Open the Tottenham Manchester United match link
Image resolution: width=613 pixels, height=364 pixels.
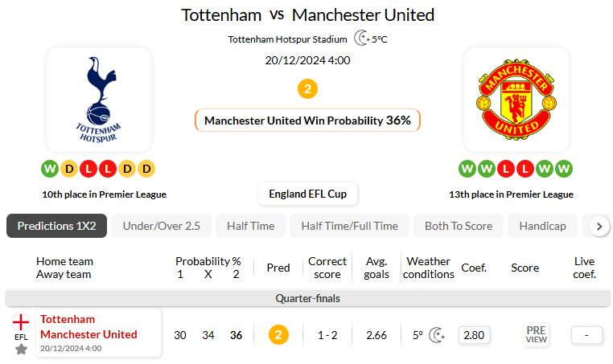[x=88, y=327]
